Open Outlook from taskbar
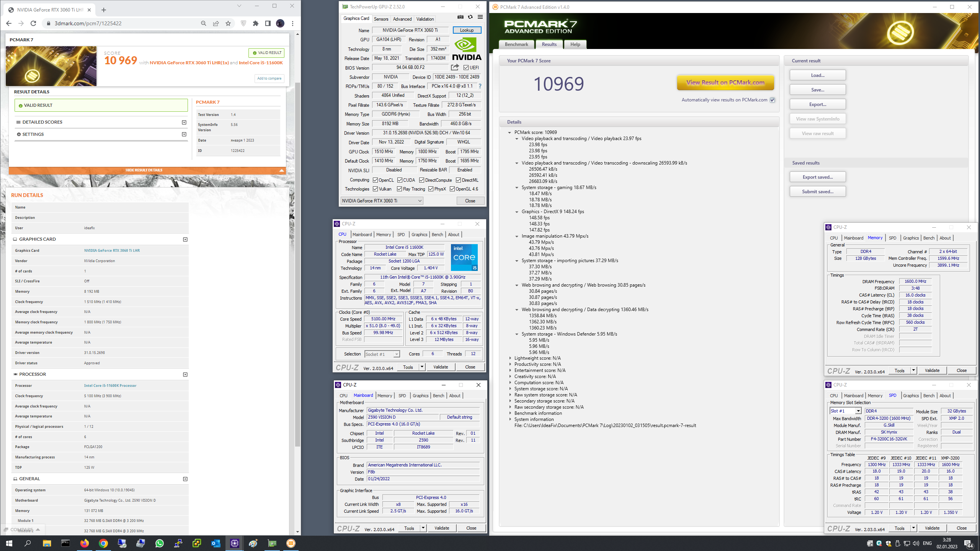980x551 pixels. click(x=216, y=543)
